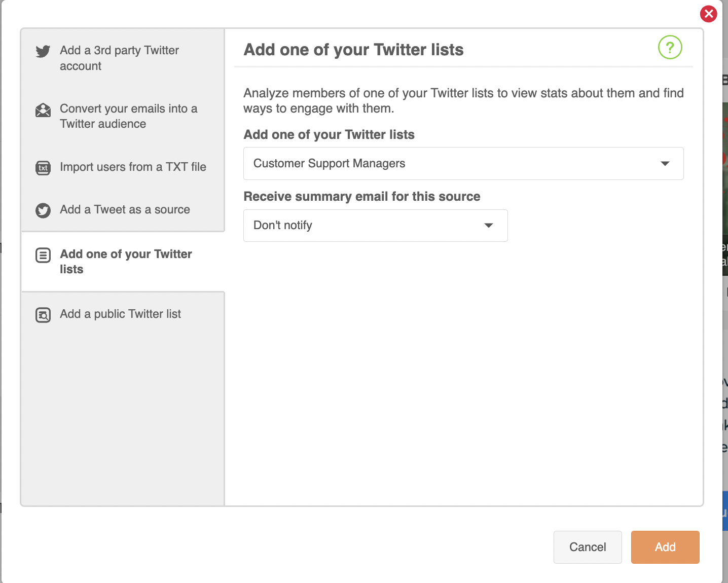The height and width of the screenshot is (583, 728).
Task: Switch to Convert your emails into a Twitter audience
Action: click(x=123, y=116)
